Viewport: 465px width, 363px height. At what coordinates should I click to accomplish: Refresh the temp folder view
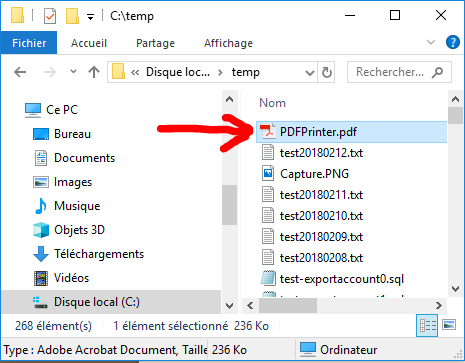[326, 72]
